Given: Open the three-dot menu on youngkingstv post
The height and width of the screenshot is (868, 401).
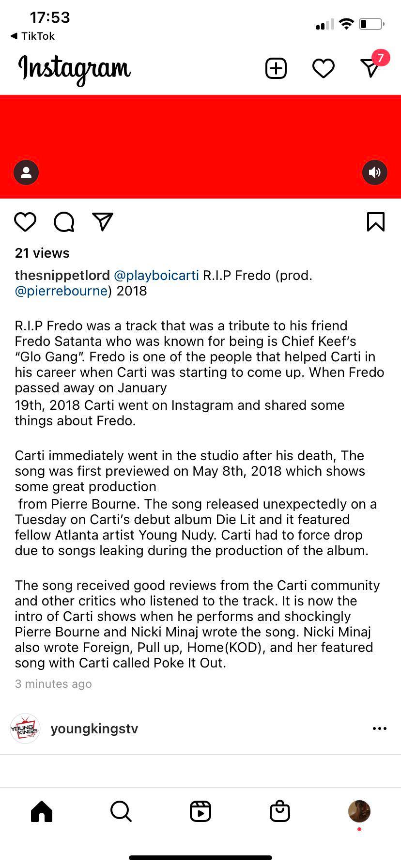Looking at the screenshot, I should click(x=380, y=728).
